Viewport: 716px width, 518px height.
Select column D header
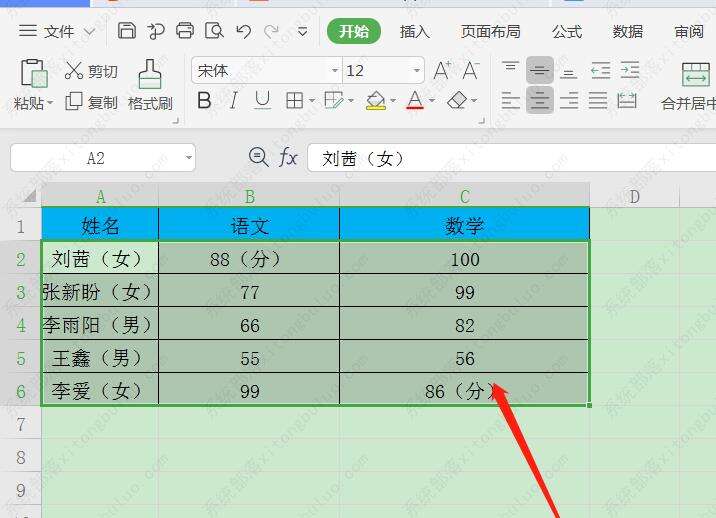[634, 196]
